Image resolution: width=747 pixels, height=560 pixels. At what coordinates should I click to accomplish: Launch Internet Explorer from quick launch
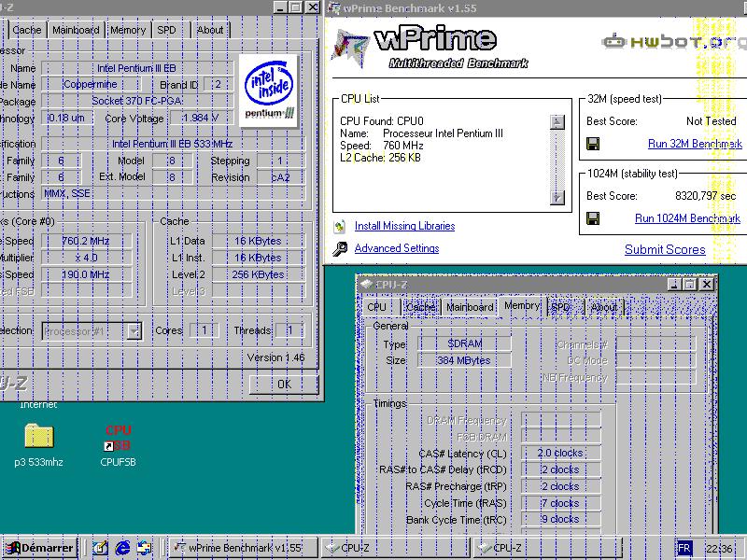(x=122, y=548)
